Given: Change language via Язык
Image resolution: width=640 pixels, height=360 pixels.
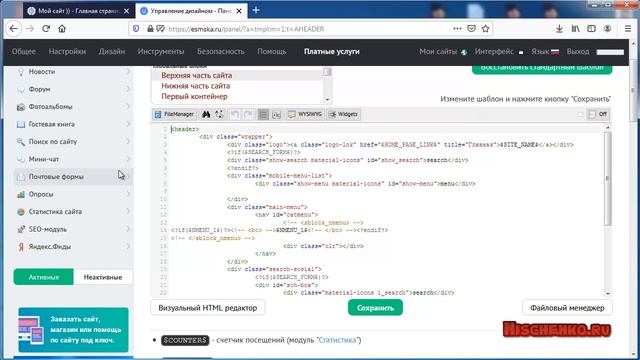Looking at the screenshot, I should [x=545, y=52].
